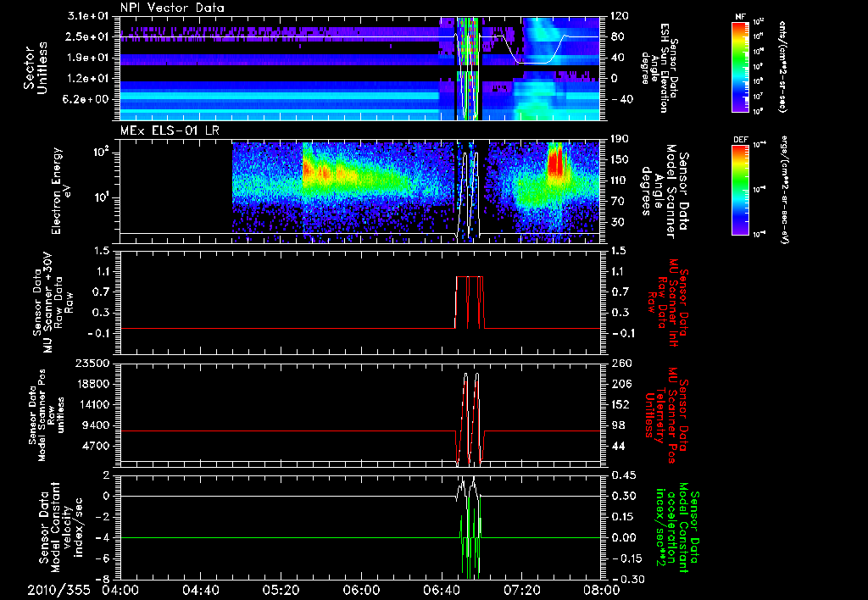Click the 23500 scanner position tick label
This screenshot has width=868, height=600.
(x=92, y=363)
